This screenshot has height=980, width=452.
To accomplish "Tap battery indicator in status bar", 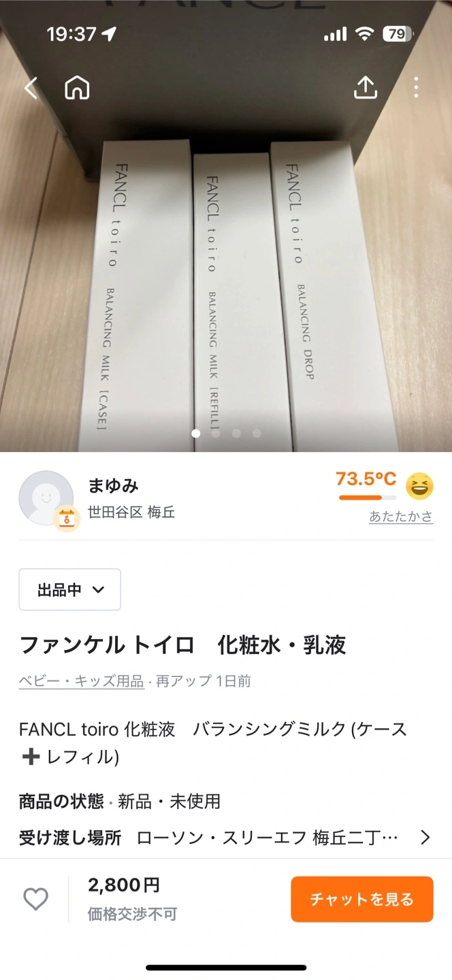I will pos(398,34).
